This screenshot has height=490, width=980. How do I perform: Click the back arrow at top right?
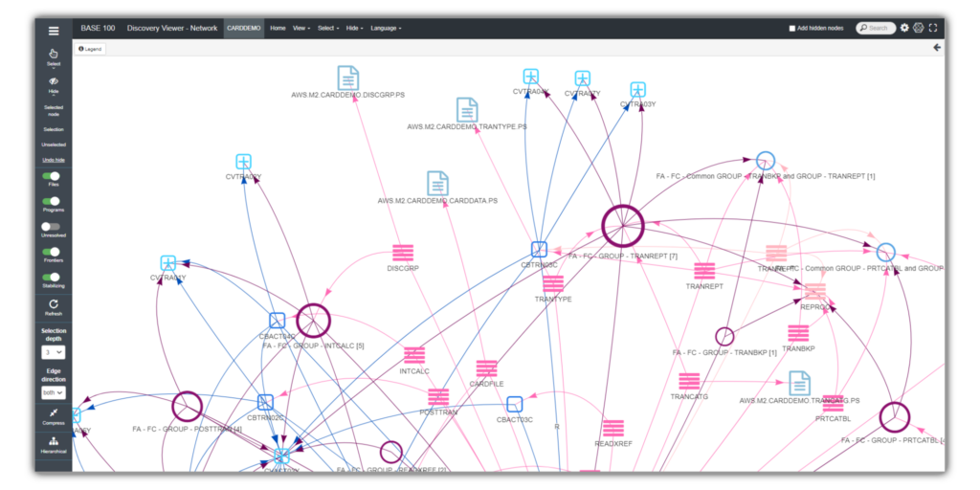(x=937, y=47)
